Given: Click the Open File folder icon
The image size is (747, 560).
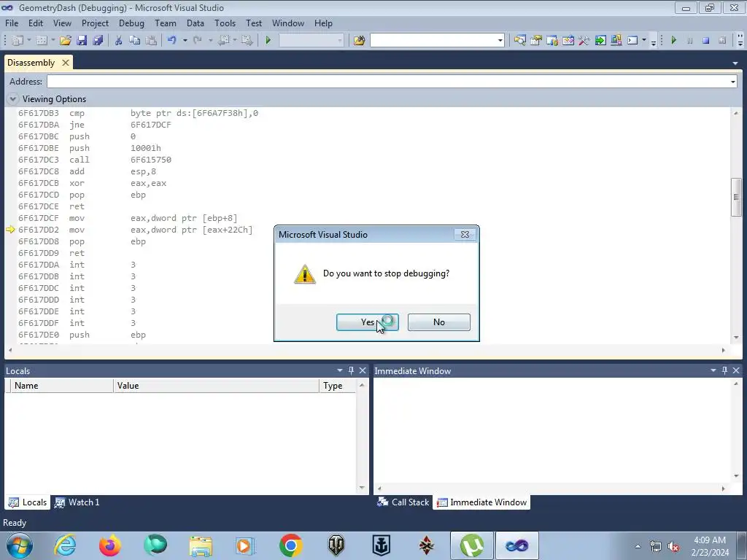Looking at the screenshot, I should tap(66, 41).
